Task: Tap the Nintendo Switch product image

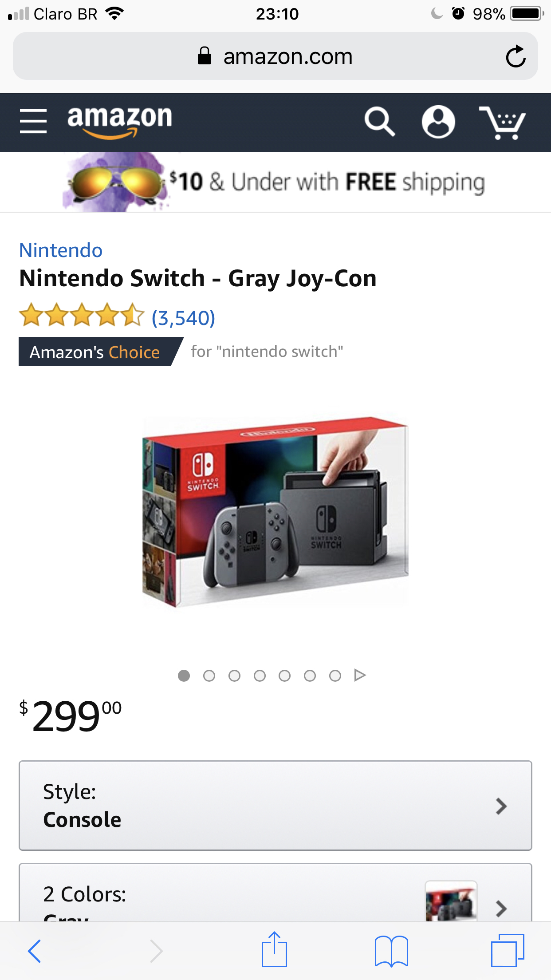Action: click(x=275, y=510)
